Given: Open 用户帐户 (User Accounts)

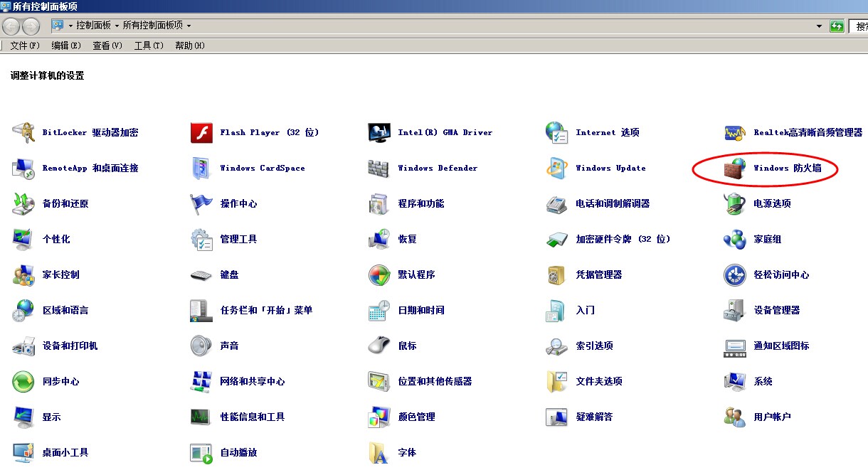Looking at the screenshot, I should (x=772, y=417).
